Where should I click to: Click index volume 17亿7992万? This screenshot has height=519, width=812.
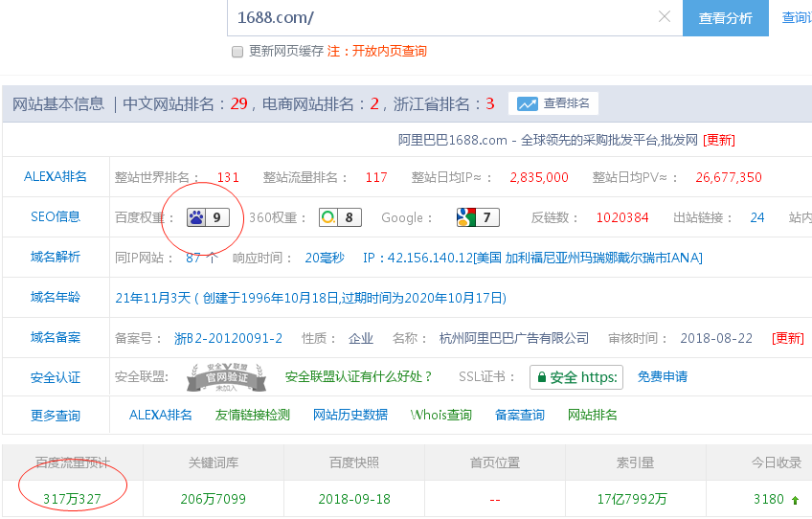click(x=632, y=499)
